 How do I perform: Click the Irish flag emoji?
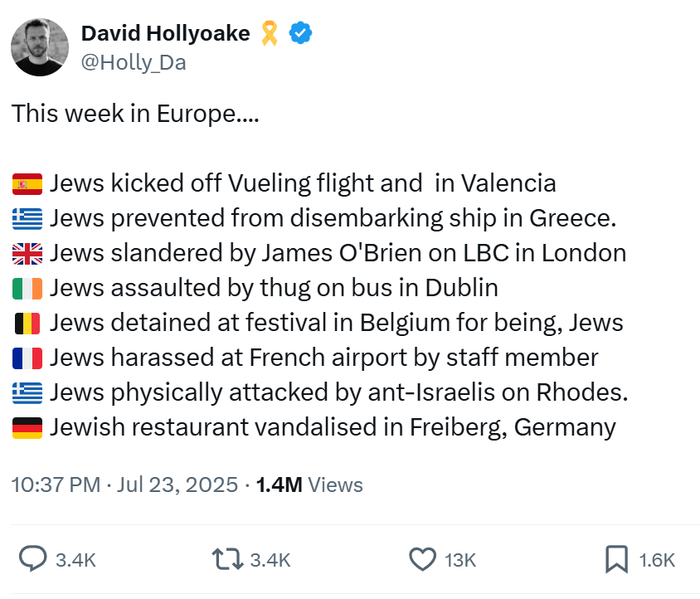click(x=27, y=289)
